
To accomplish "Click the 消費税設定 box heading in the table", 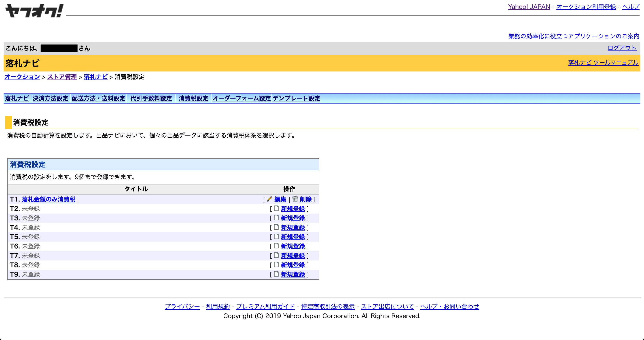I will pyautogui.click(x=28, y=164).
